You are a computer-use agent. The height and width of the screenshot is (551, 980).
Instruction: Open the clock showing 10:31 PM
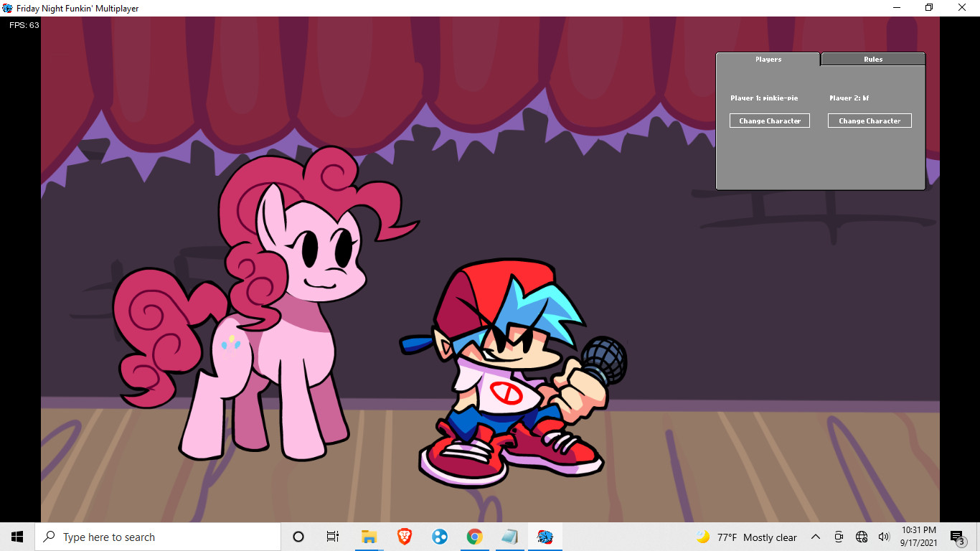click(918, 537)
